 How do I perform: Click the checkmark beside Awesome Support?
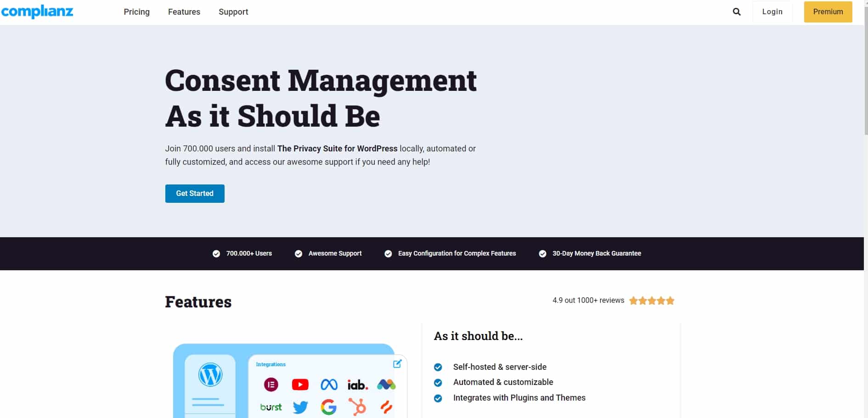click(299, 254)
